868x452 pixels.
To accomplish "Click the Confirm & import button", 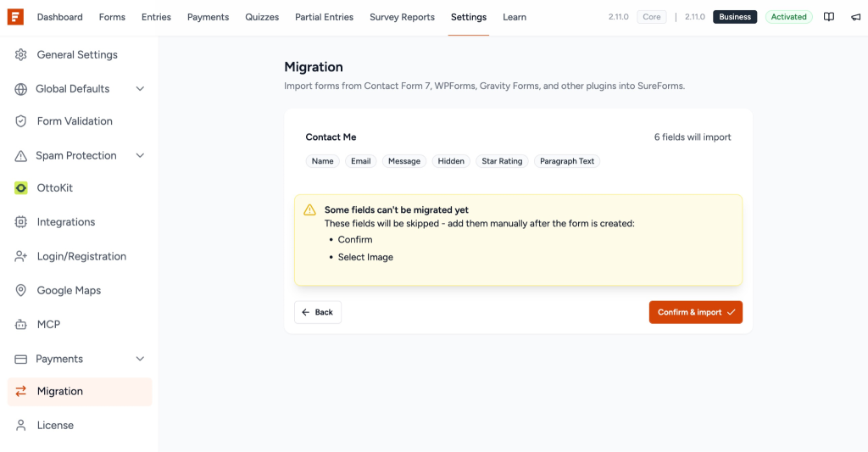I will 696,312.
